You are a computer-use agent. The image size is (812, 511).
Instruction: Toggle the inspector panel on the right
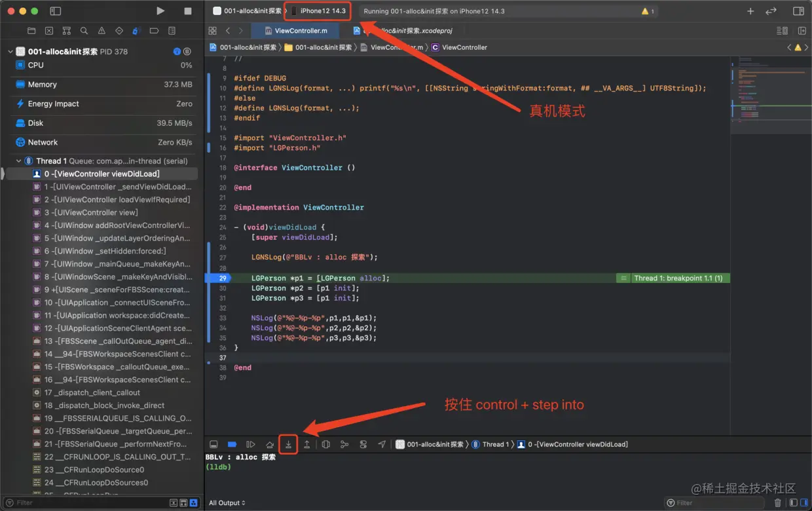pos(798,11)
